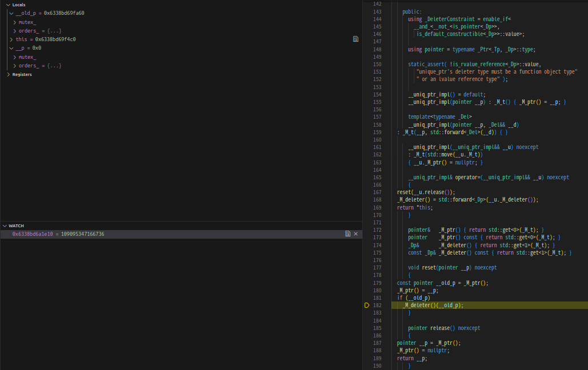Click 'static_assert' on line 150
588x370 pixels.
coord(426,65)
